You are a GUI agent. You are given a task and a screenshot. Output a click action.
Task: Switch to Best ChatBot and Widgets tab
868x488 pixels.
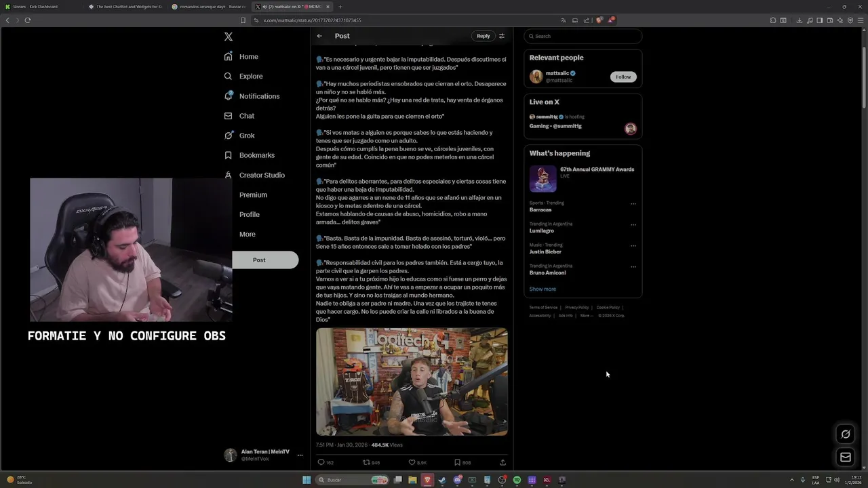126,7
